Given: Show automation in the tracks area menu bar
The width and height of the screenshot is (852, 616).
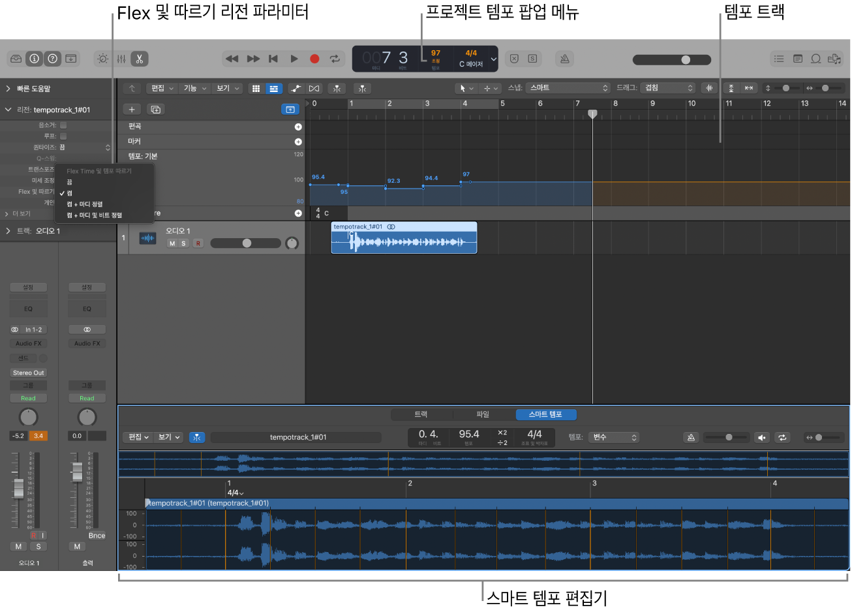Looking at the screenshot, I should click(296, 88).
